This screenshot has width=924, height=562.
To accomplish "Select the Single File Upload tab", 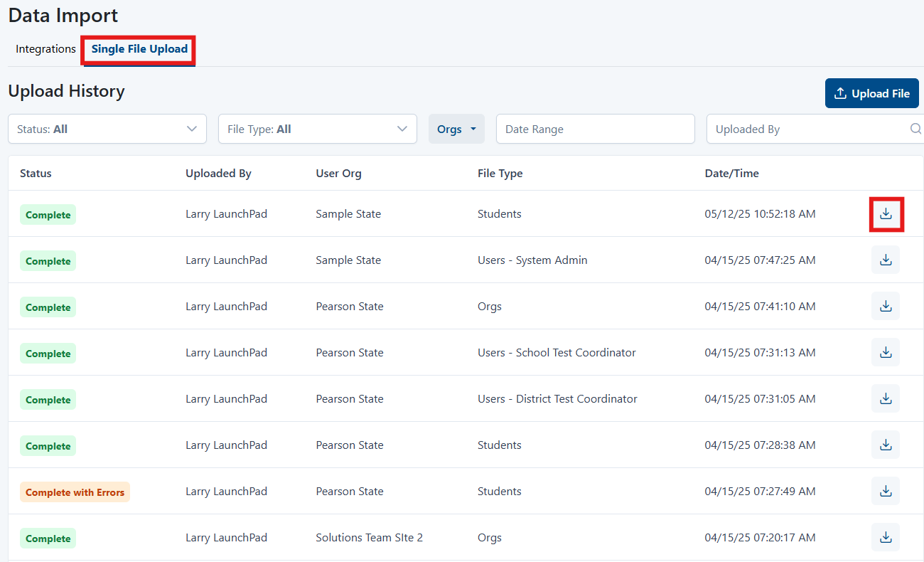I will tap(139, 49).
